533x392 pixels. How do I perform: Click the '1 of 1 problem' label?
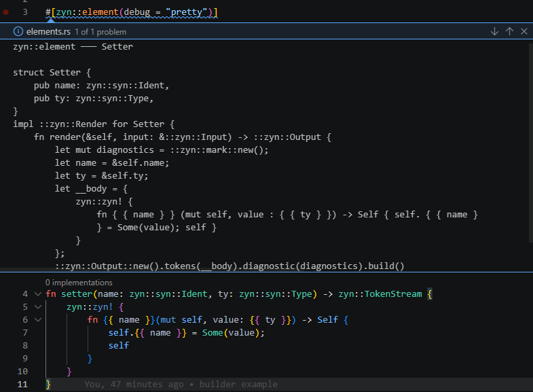[100, 32]
